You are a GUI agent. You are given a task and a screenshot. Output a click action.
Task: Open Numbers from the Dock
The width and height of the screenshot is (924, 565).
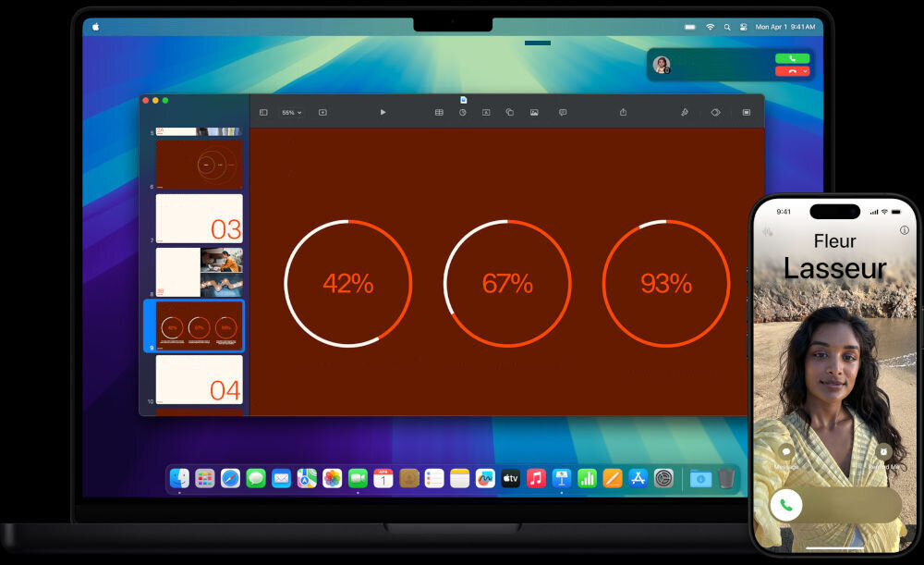coord(587,478)
